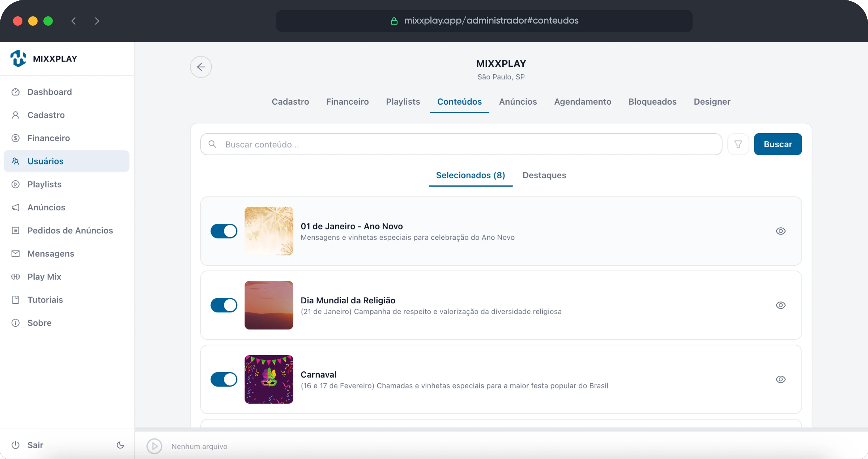Click Sair to log out

point(27,445)
